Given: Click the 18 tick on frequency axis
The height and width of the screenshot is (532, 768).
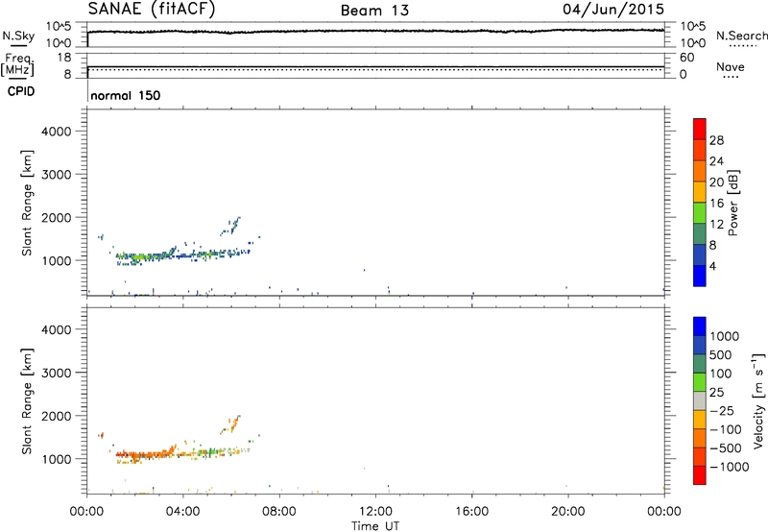Looking at the screenshot, I should pyautogui.click(x=64, y=58).
